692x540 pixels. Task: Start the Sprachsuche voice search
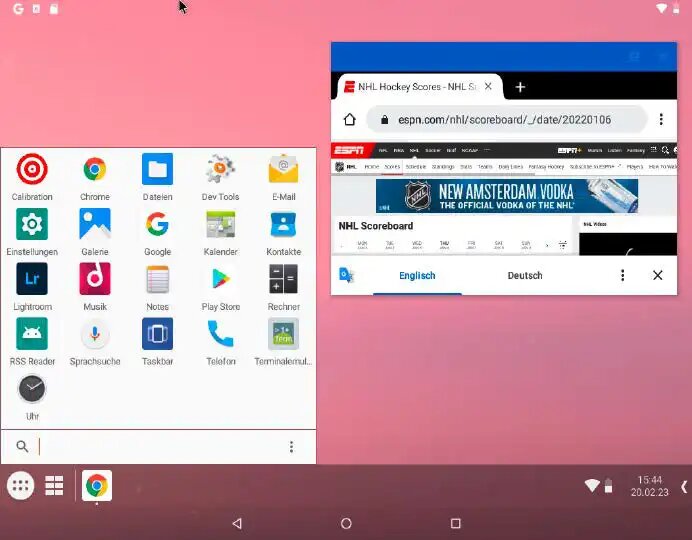[95, 342]
